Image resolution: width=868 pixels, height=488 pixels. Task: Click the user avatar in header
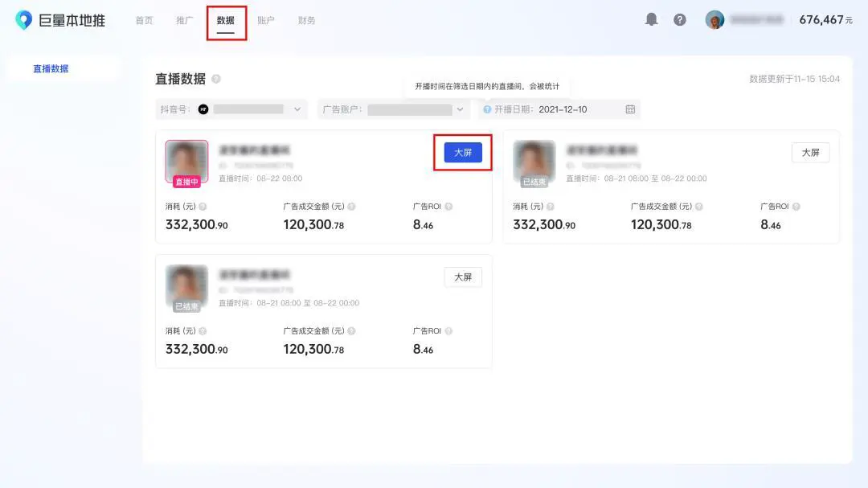tap(714, 19)
